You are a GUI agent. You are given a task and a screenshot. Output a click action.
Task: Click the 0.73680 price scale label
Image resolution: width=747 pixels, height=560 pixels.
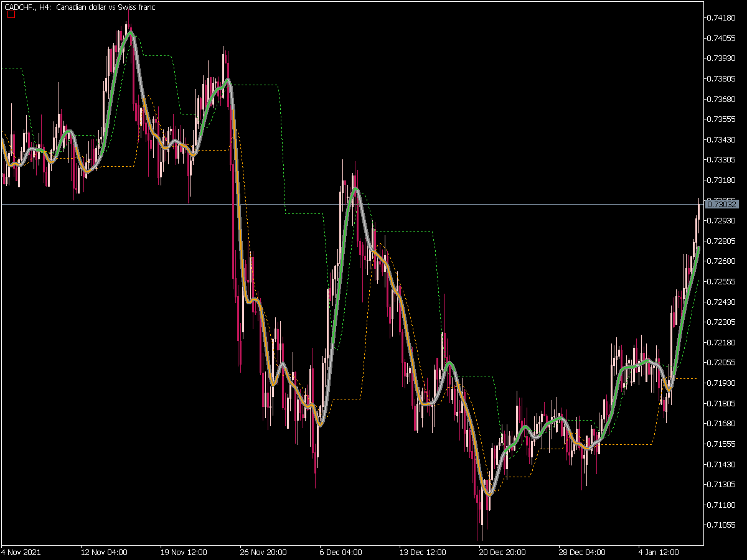[722, 99]
